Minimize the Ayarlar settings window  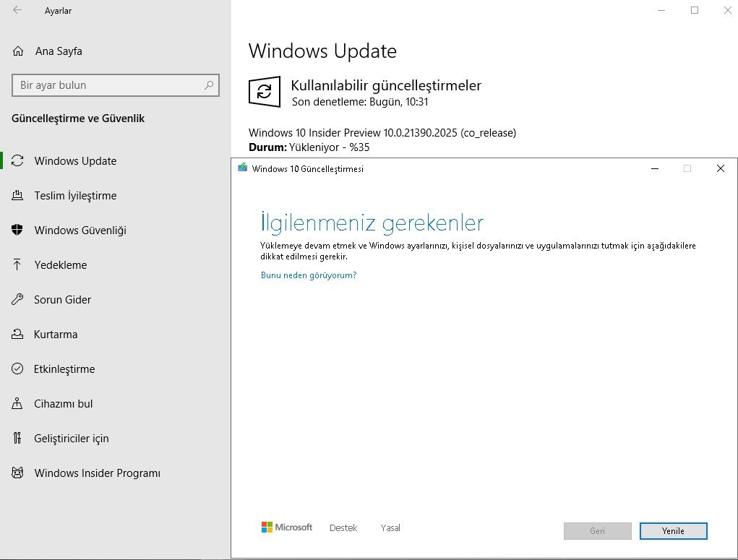click(x=661, y=10)
